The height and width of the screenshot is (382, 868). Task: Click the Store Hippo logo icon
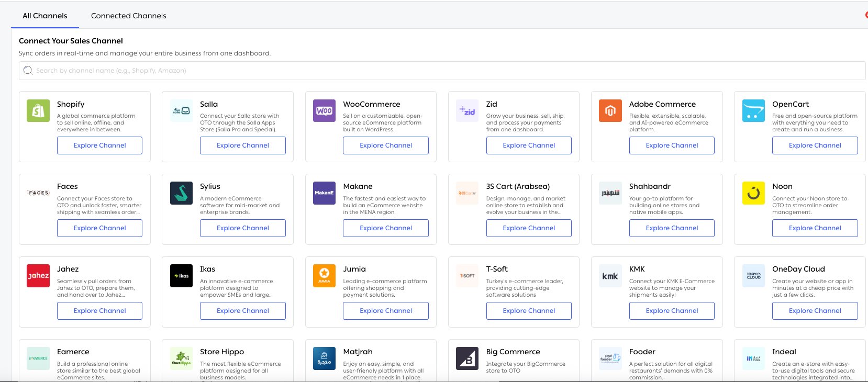[181, 358]
